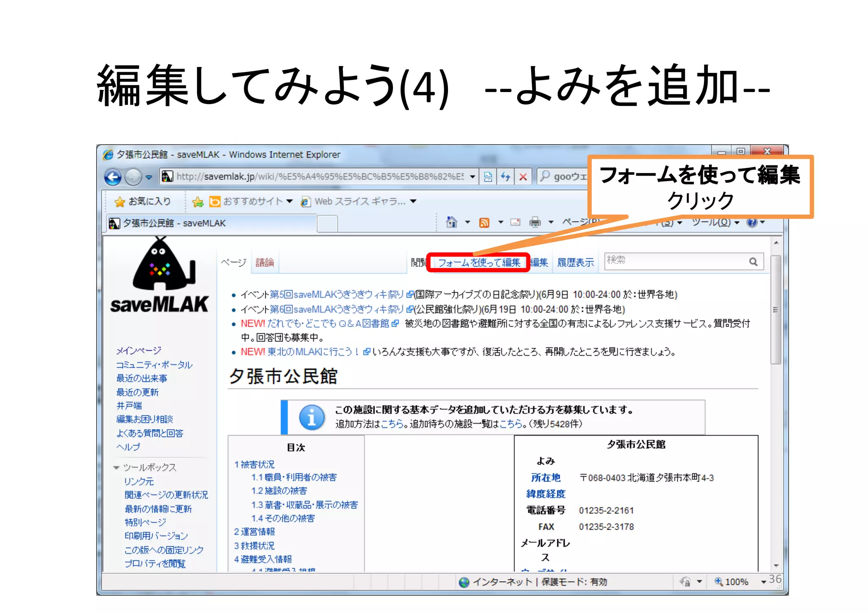This screenshot has height=614, width=868.
Task: Click the browser Forward arrow button
Action: pyautogui.click(x=133, y=177)
